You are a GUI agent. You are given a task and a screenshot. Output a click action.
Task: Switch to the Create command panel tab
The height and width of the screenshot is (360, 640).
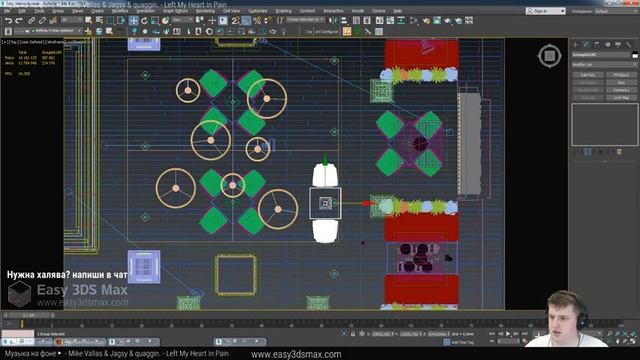point(575,44)
